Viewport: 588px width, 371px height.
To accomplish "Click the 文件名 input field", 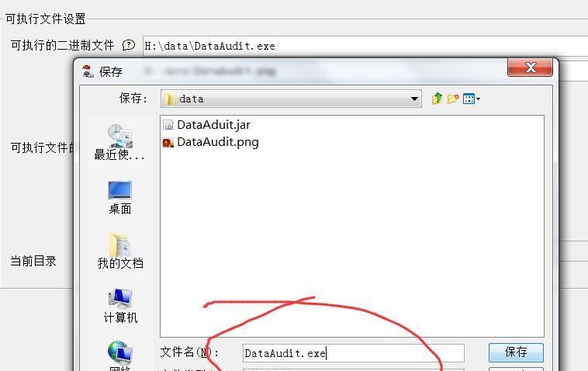I will pyautogui.click(x=353, y=353).
